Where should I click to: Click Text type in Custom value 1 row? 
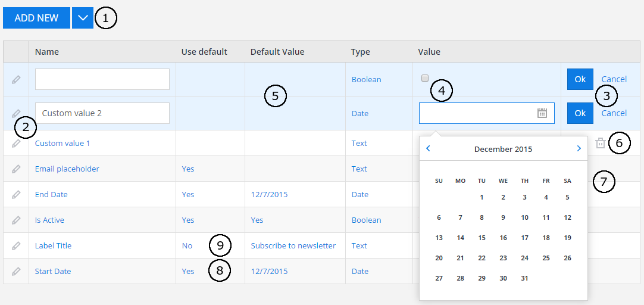click(359, 143)
